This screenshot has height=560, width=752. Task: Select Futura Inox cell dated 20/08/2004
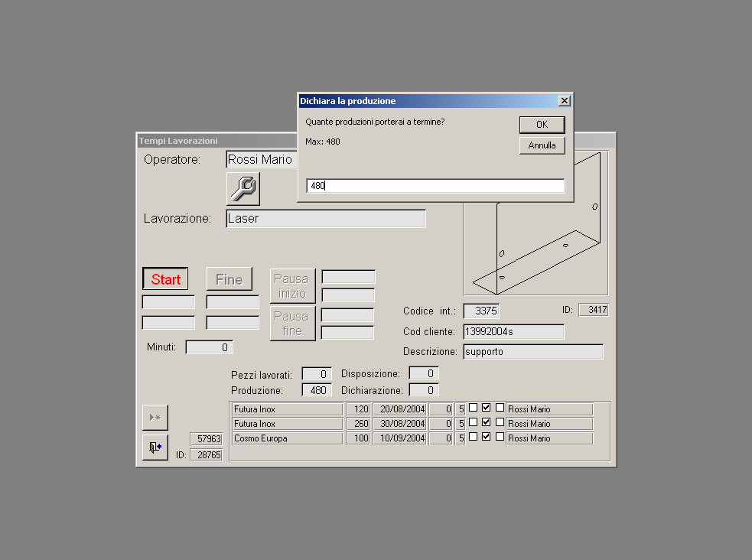[x=288, y=409]
